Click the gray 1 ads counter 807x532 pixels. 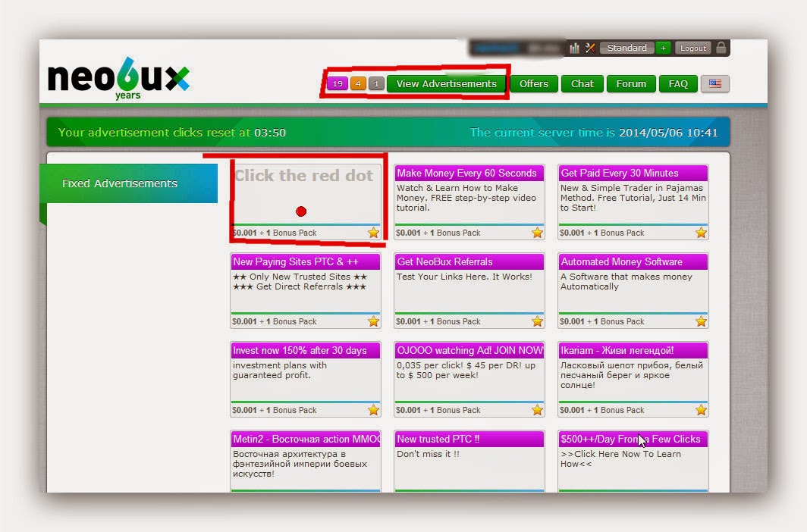point(376,84)
